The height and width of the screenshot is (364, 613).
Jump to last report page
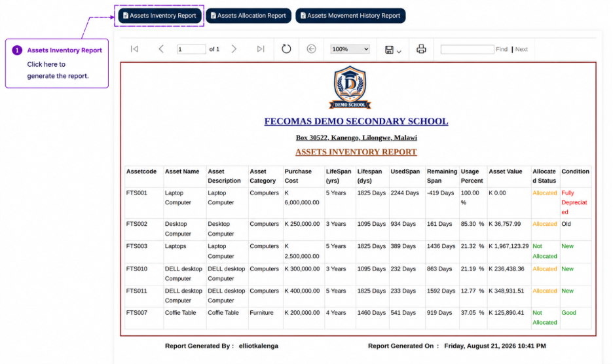pyautogui.click(x=261, y=49)
